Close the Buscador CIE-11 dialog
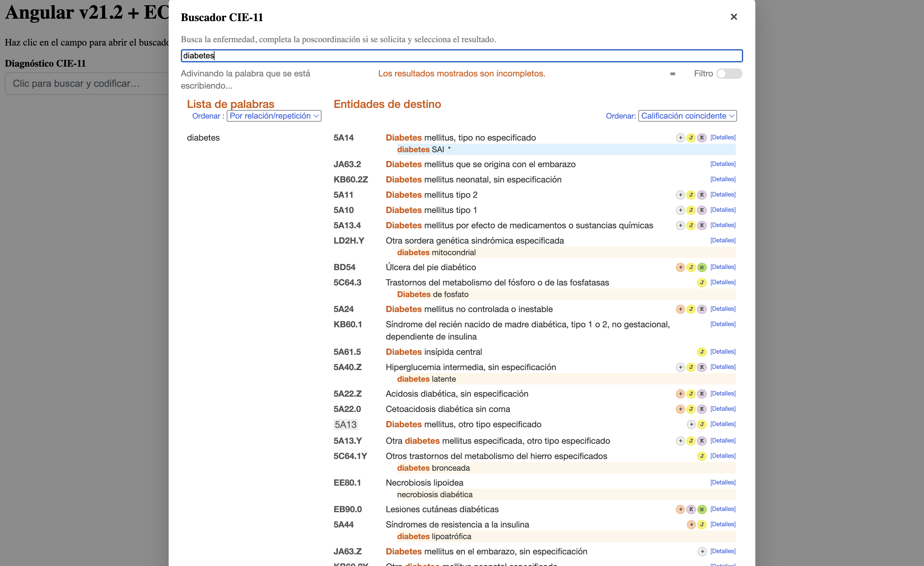The image size is (924, 566). [734, 17]
